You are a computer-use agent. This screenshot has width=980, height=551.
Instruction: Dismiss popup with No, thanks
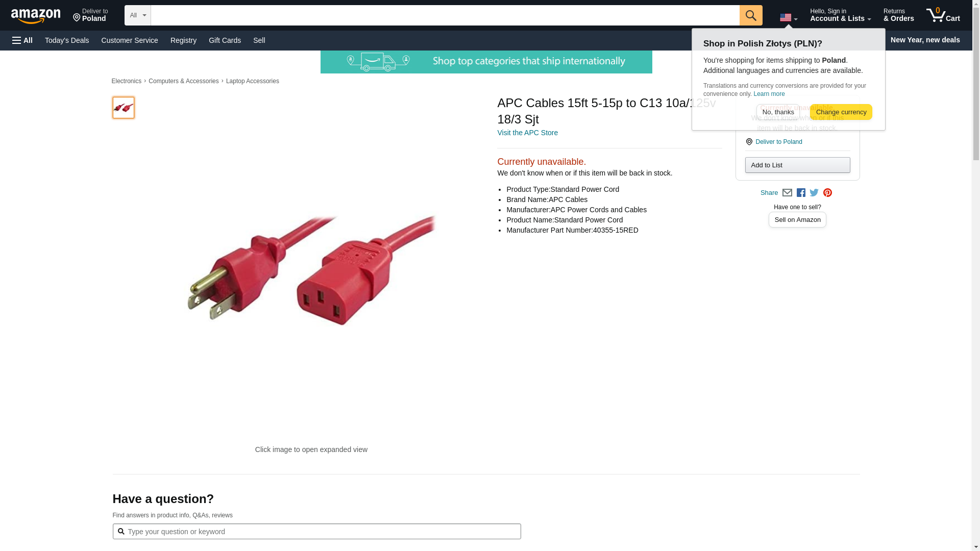[x=778, y=112]
